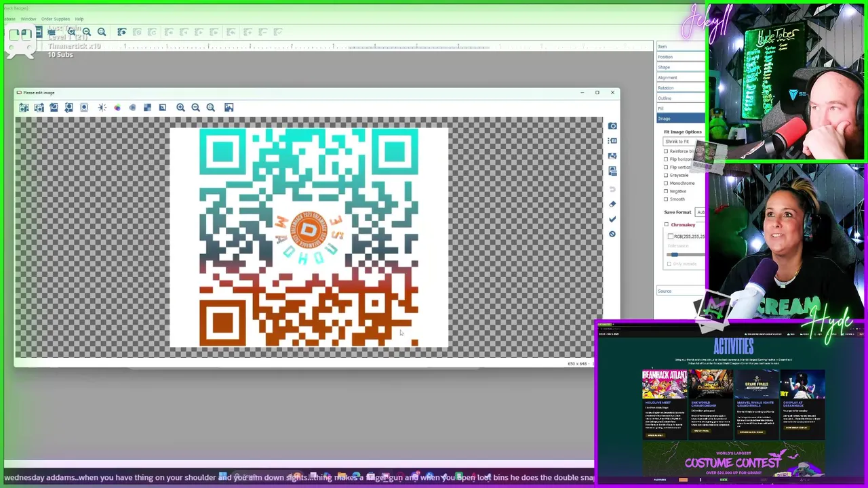Open the Window menu

click(x=28, y=19)
